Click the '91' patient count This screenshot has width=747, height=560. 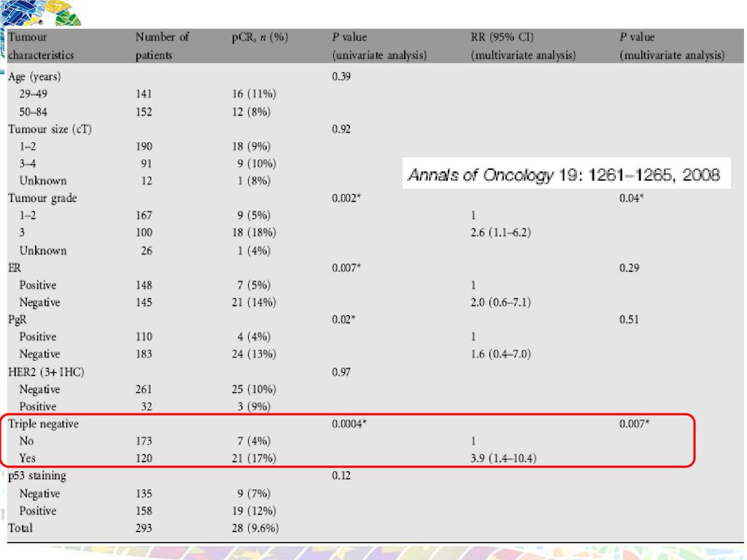[146, 163]
